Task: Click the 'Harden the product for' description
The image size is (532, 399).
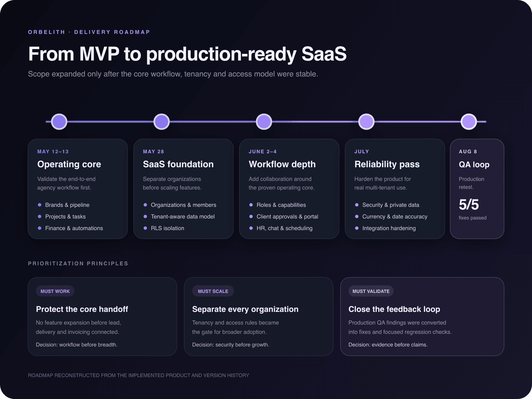Action: click(x=383, y=183)
